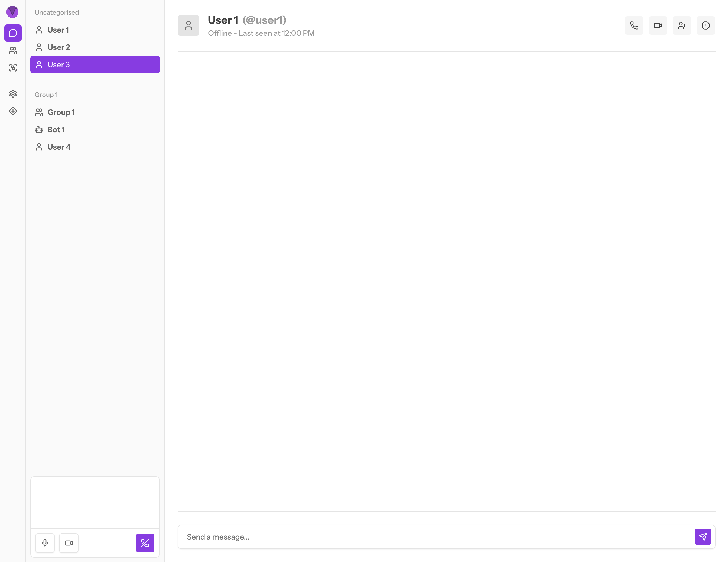This screenshot has width=728, height=562.
Task: Open the friends page in sidebar
Action: pyautogui.click(x=13, y=50)
